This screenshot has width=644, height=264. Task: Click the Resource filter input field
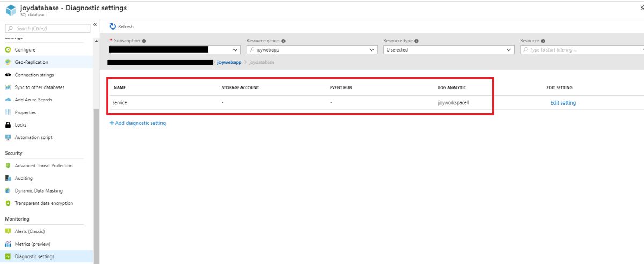click(582, 49)
